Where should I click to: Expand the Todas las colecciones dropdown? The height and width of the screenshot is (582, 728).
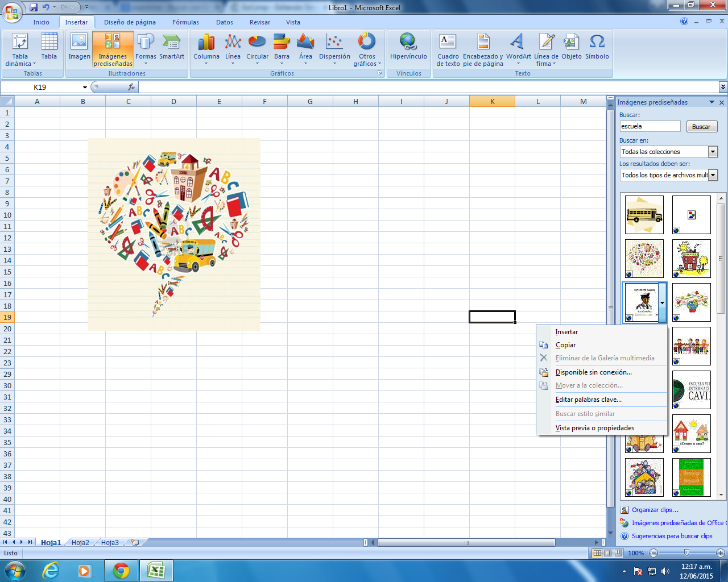point(713,152)
